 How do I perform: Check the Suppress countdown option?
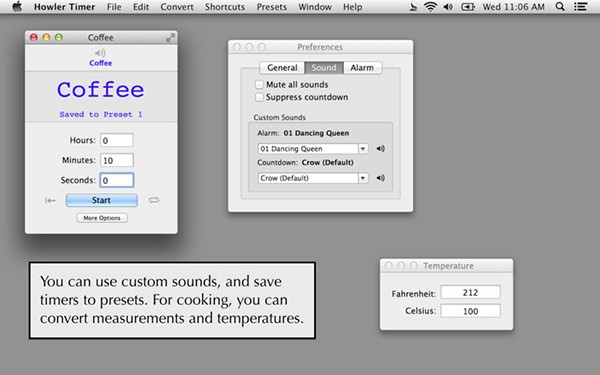(259, 97)
